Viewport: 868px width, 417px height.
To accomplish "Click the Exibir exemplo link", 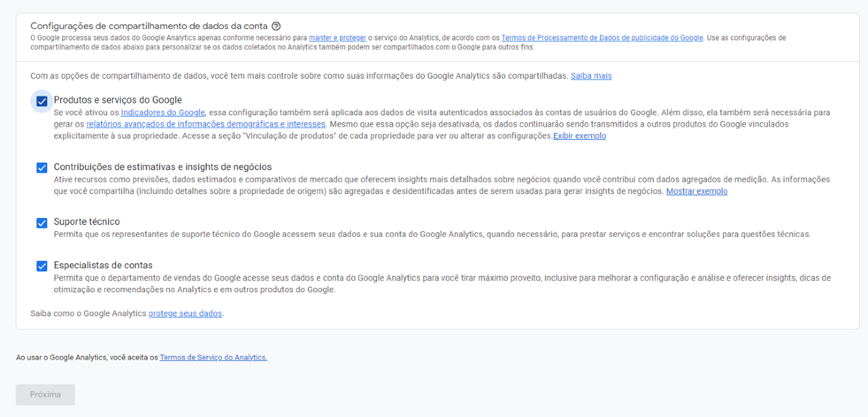I will 580,136.
